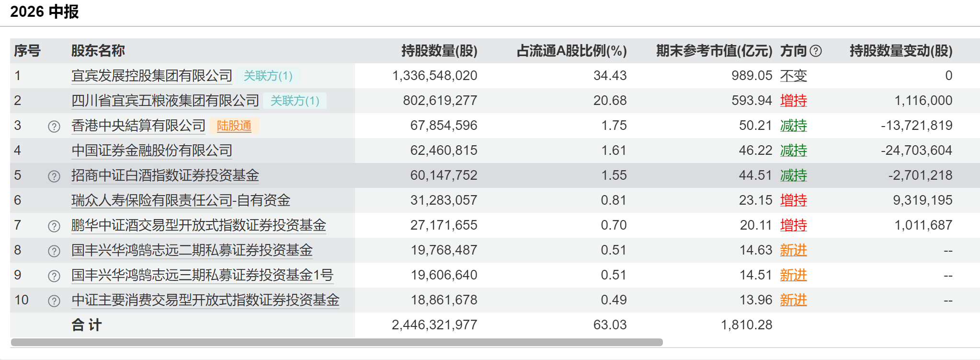Click 持股数量(股) column header
This screenshot has width=980, height=360.
coord(439,51)
